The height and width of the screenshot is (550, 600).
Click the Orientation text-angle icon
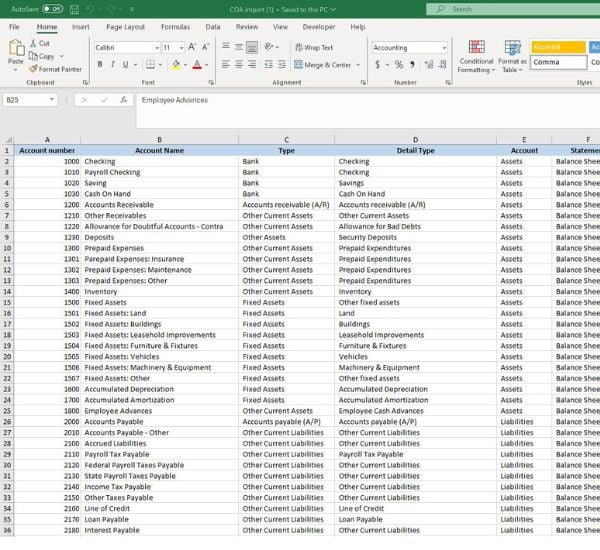coord(271,47)
